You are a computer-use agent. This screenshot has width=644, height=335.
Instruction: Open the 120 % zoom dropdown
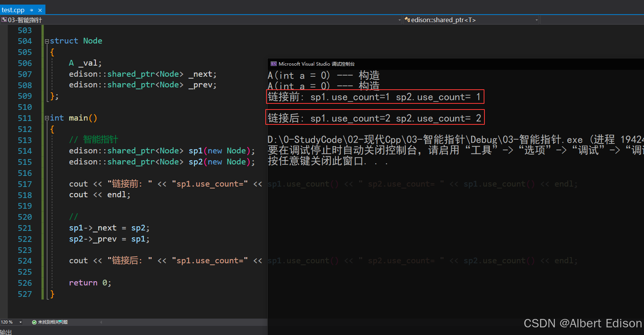21,322
